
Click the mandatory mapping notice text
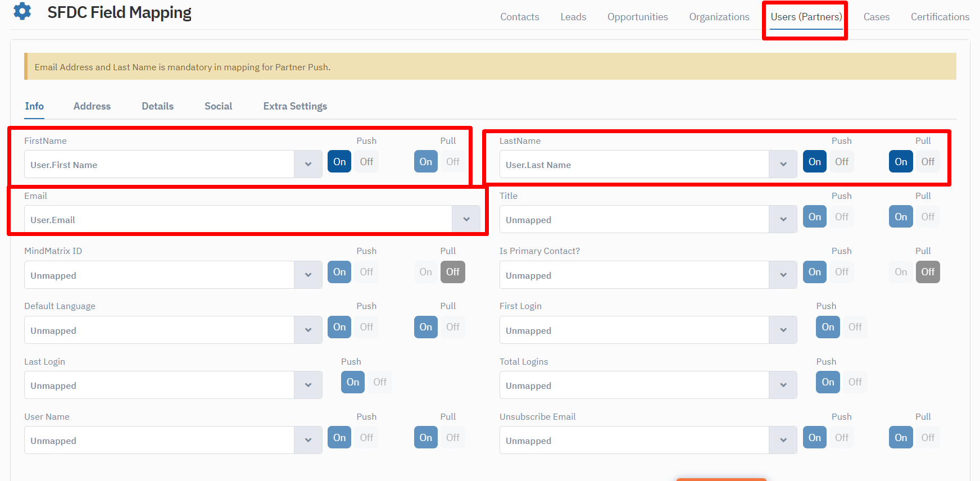[182, 67]
